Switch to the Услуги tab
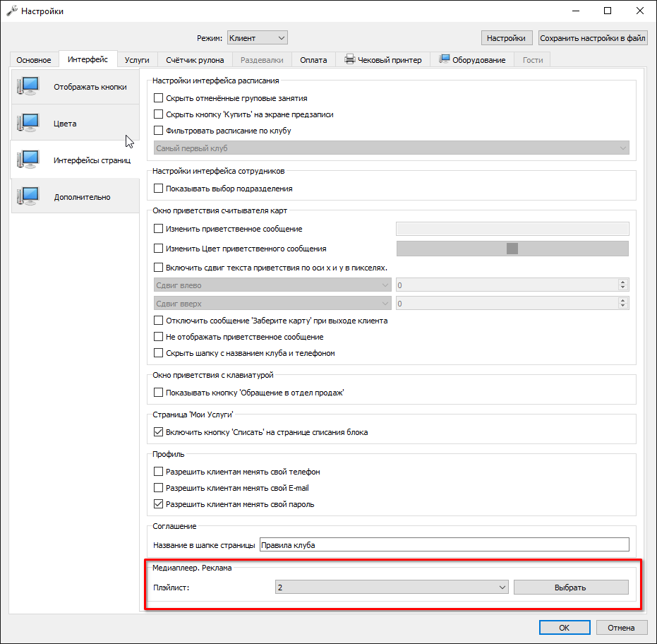Viewport: 657px width, 644px height. point(137,60)
